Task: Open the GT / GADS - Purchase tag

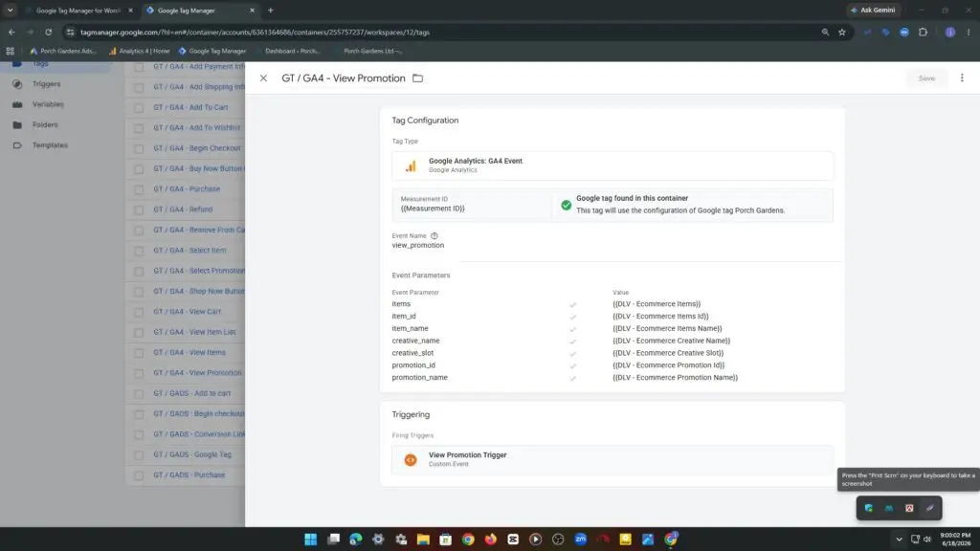Action: tap(189, 474)
